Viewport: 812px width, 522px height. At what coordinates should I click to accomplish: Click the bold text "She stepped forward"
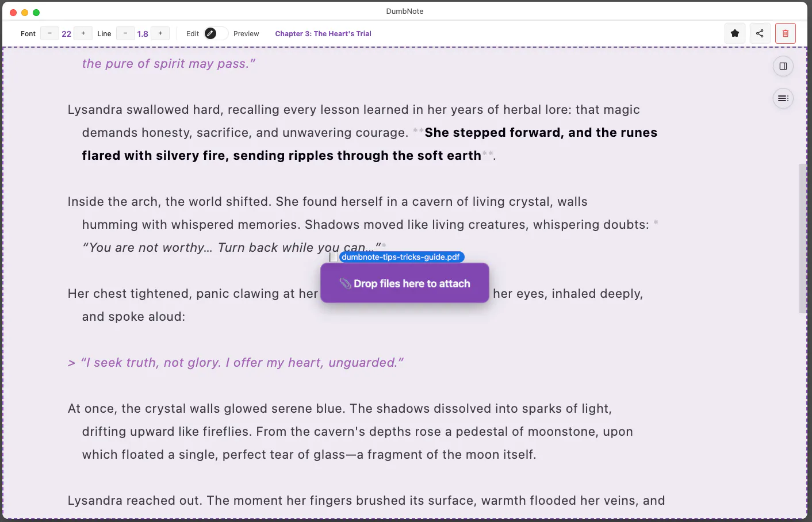493,132
